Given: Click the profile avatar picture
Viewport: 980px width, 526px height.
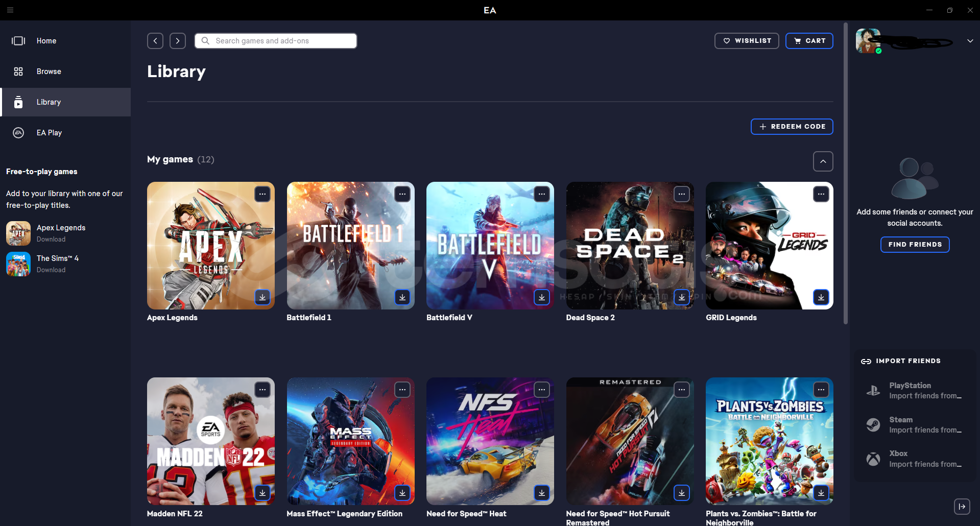Looking at the screenshot, I should pos(868,41).
